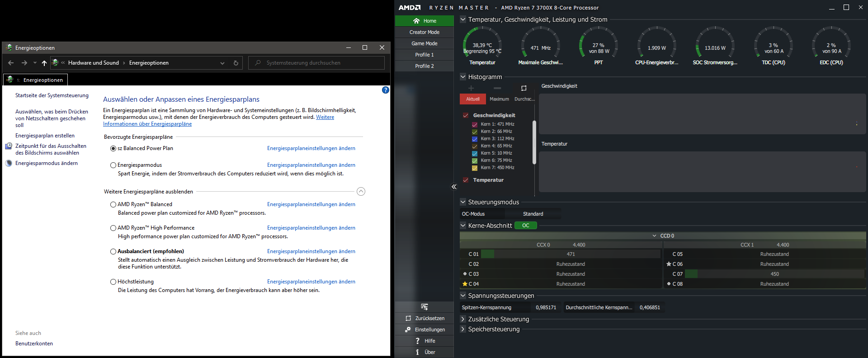868x358 pixels.
Task: Open Profile 1
Action: point(424,55)
